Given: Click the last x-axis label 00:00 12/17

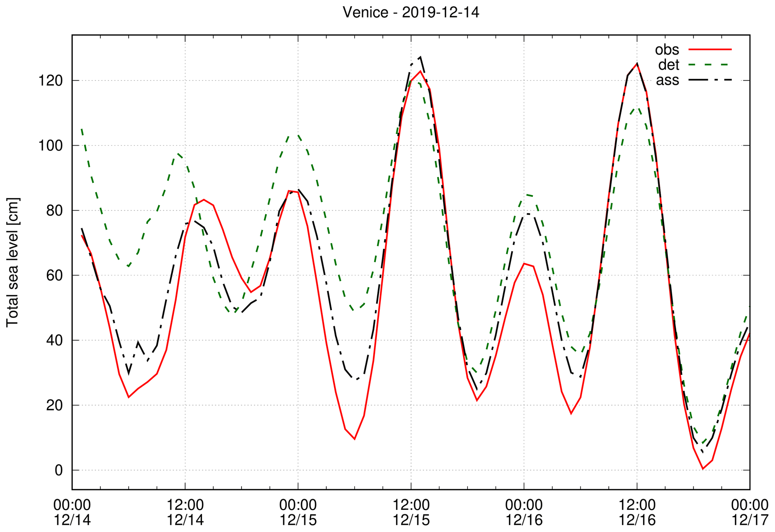Looking at the screenshot, I should click(750, 513).
